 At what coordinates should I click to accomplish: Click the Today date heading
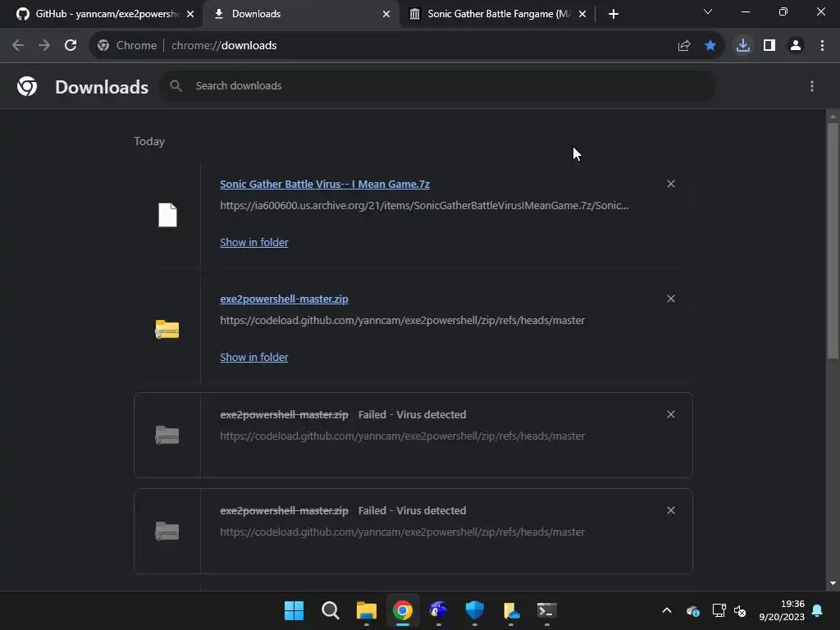[x=149, y=141]
